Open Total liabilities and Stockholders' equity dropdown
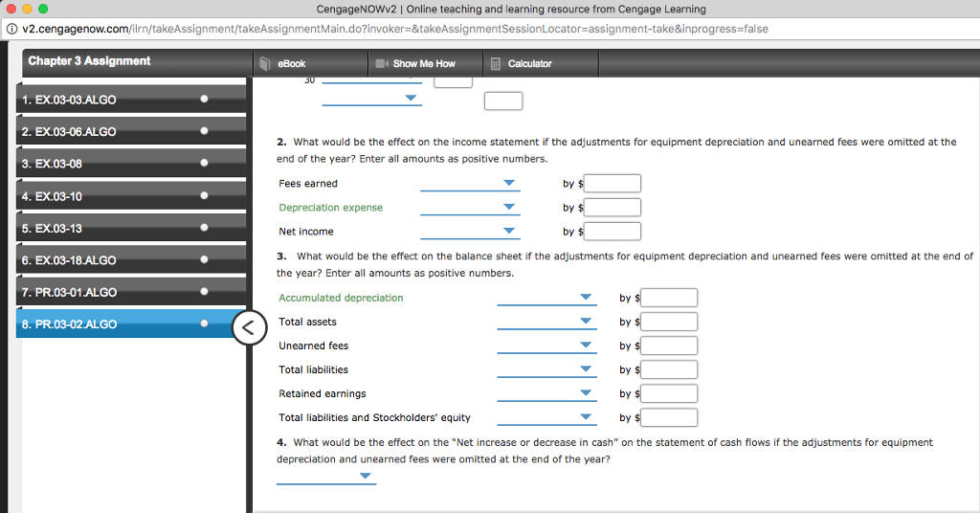 tap(546, 417)
